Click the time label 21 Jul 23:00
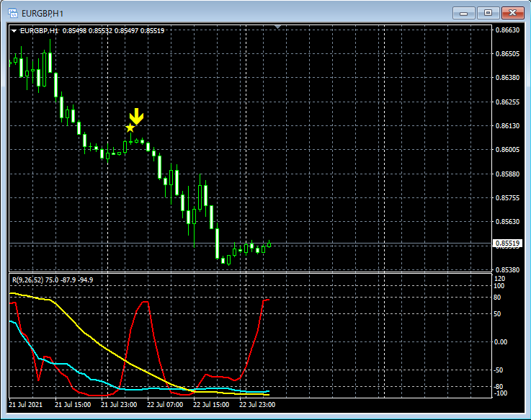Viewport: 531px width, 420px height. (x=119, y=404)
